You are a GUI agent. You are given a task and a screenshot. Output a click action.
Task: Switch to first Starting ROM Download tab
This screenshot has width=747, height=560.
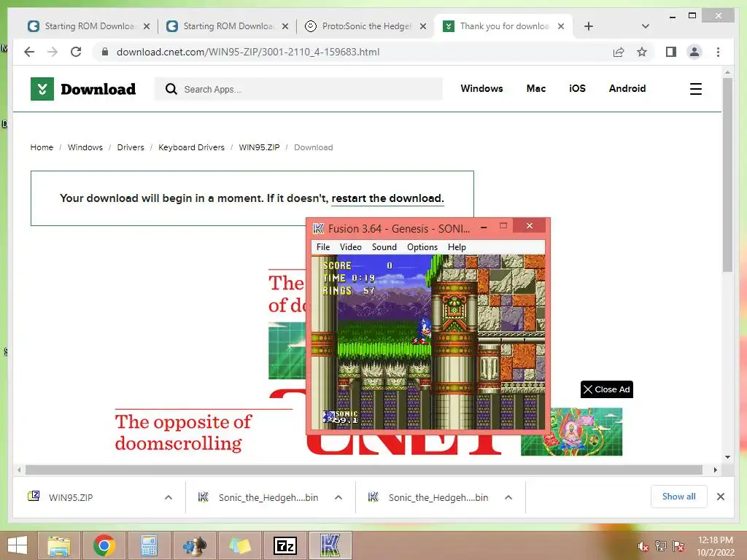(88, 26)
